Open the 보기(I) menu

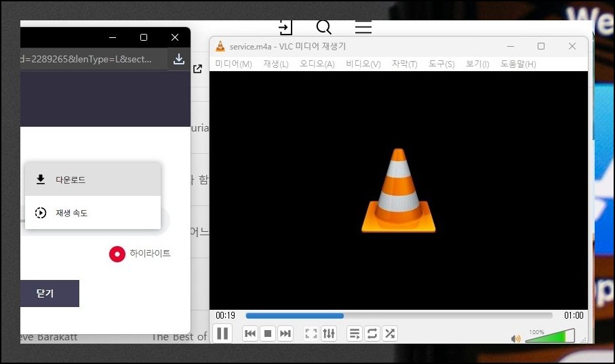pyautogui.click(x=477, y=64)
